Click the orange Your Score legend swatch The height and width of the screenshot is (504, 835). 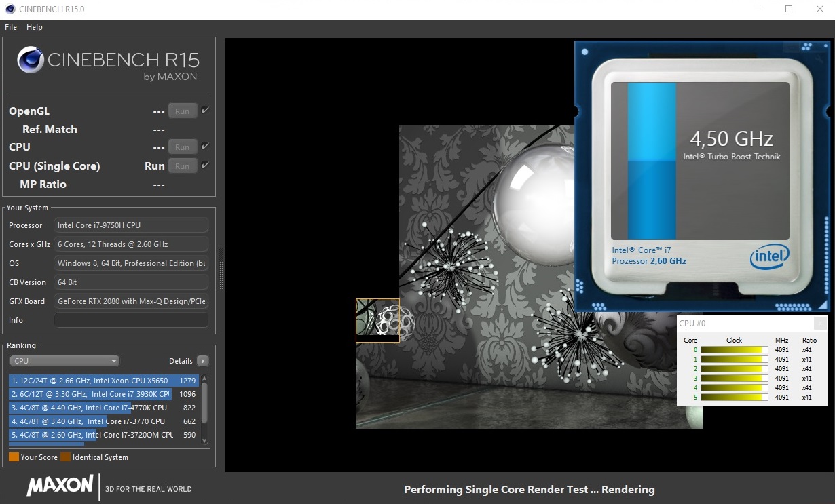[14, 457]
